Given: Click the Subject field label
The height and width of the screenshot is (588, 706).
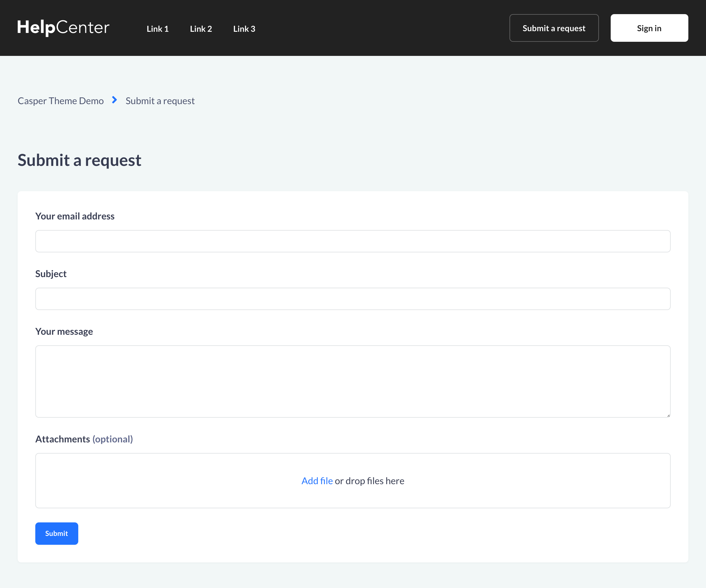Looking at the screenshot, I should tap(51, 274).
